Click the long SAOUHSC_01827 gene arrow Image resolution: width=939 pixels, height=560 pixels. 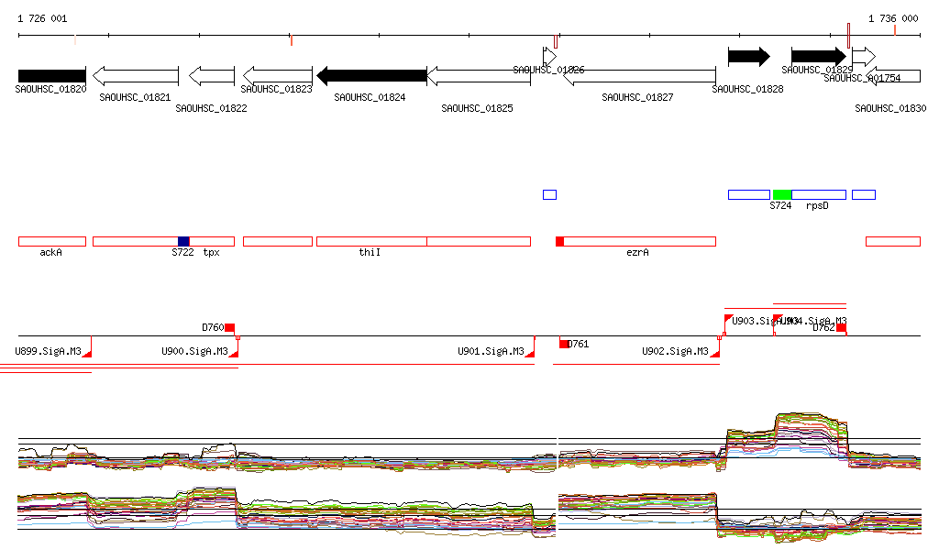click(x=639, y=76)
